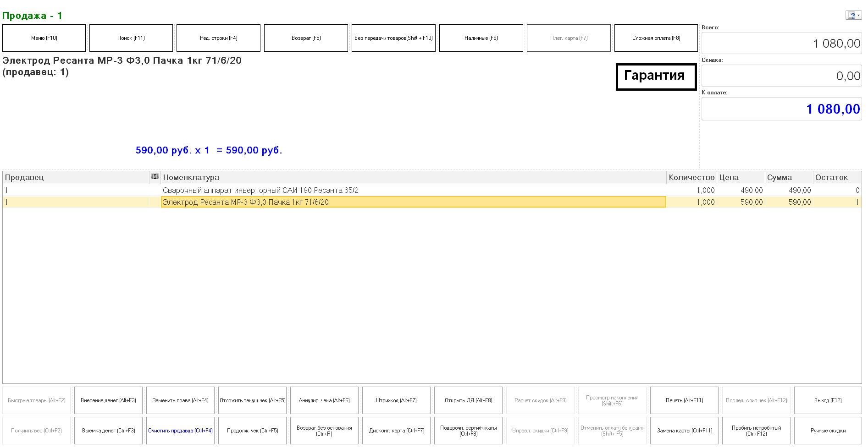The width and height of the screenshot is (868, 448).
Task: Click the Номенклатура column header
Action: pyautogui.click(x=413, y=177)
